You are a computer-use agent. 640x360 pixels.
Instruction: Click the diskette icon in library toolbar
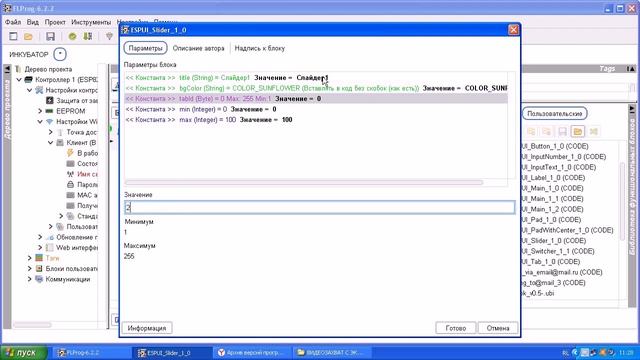562,131
